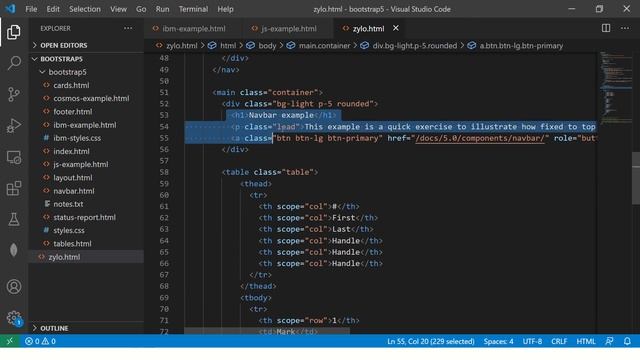Click the Split Editor Right icon

[606, 28]
